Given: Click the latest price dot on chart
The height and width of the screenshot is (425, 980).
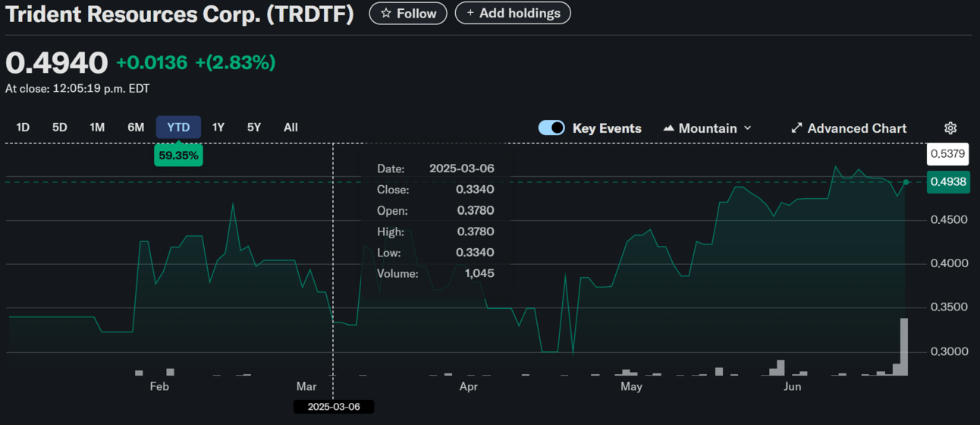Looking at the screenshot, I should tap(906, 182).
